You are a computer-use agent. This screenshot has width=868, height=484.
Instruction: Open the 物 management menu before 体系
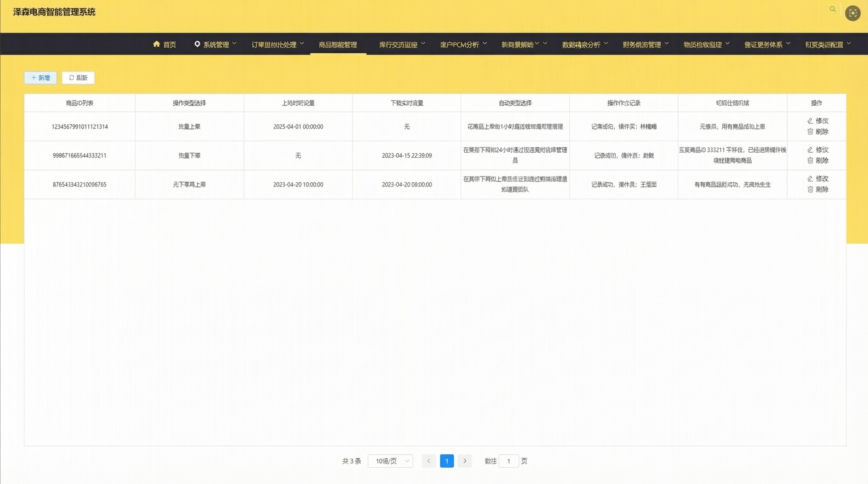click(x=706, y=44)
